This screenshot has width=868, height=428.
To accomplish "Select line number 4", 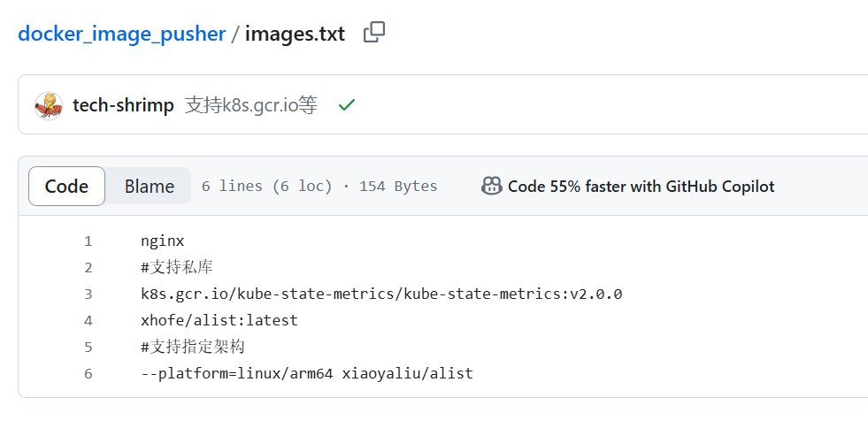I will coord(88,321).
